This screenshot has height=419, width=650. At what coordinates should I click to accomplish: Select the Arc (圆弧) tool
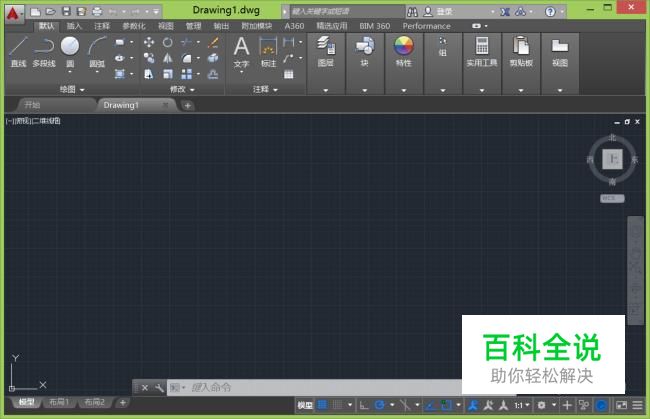(97, 50)
